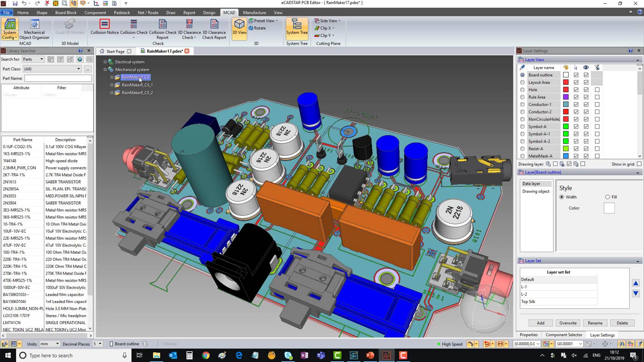Switch to Start Page document tab
Screen dimensions: 644x362
point(115,51)
